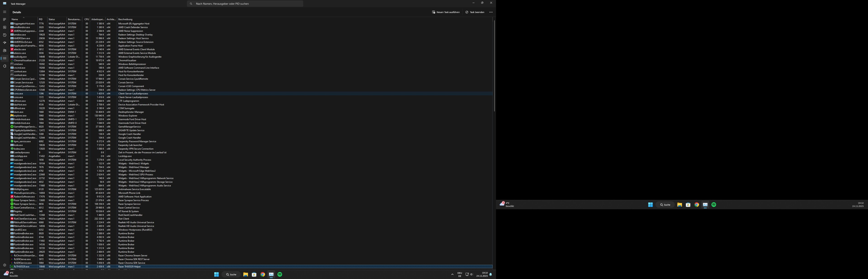Open App history via the sidebar clock icon
The image size is (868, 279).
click(4, 35)
